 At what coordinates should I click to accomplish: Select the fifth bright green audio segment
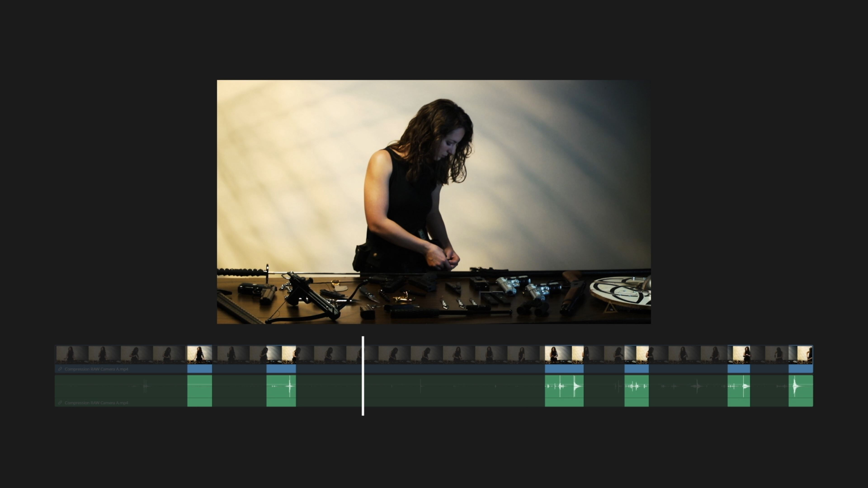pyautogui.click(x=739, y=391)
